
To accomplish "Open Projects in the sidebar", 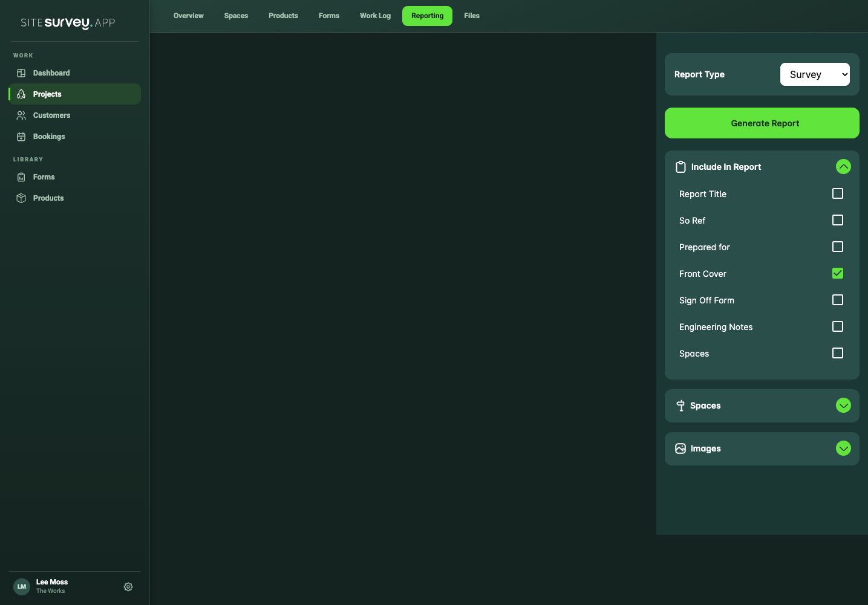I will (x=75, y=94).
